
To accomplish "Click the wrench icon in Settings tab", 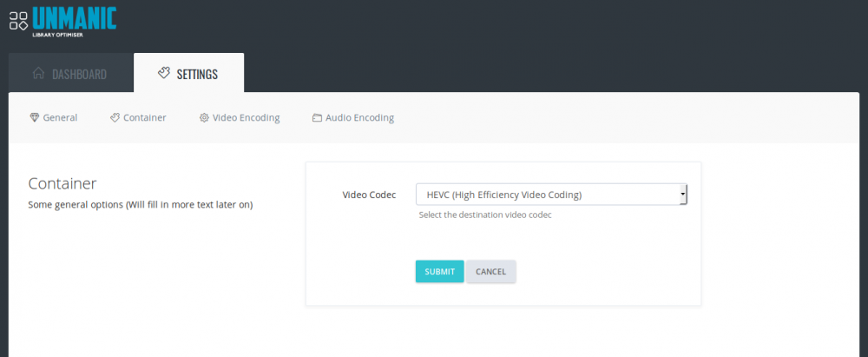I will pos(164,73).
